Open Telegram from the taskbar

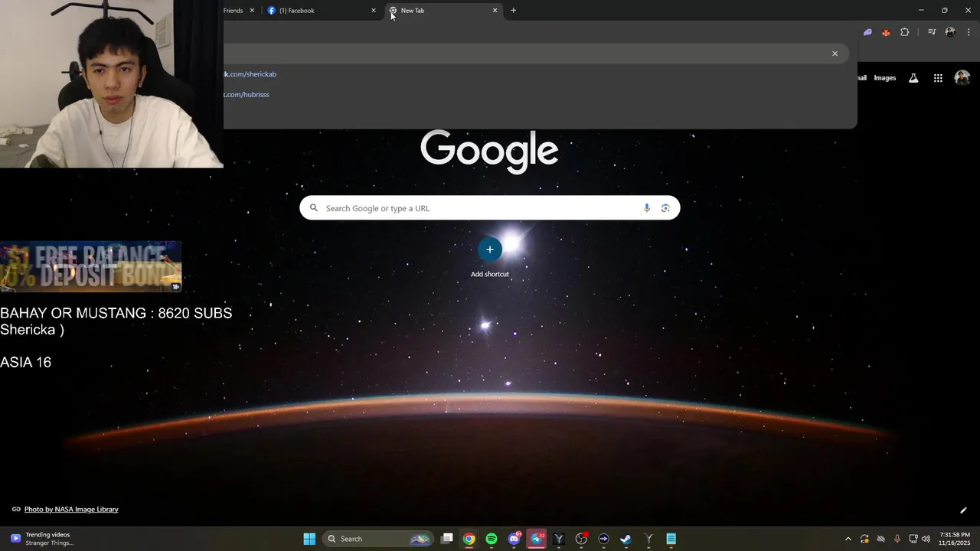point(537,539)
